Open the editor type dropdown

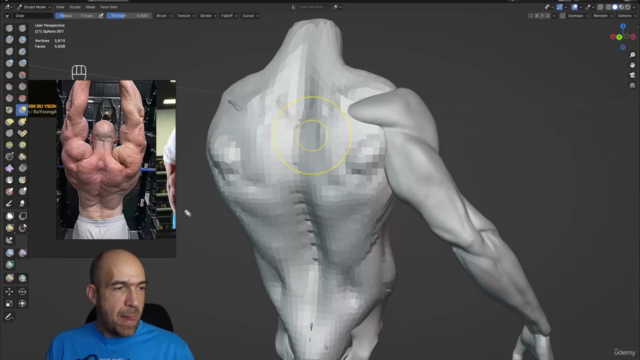pyautogui.click(x=8, y=7)
